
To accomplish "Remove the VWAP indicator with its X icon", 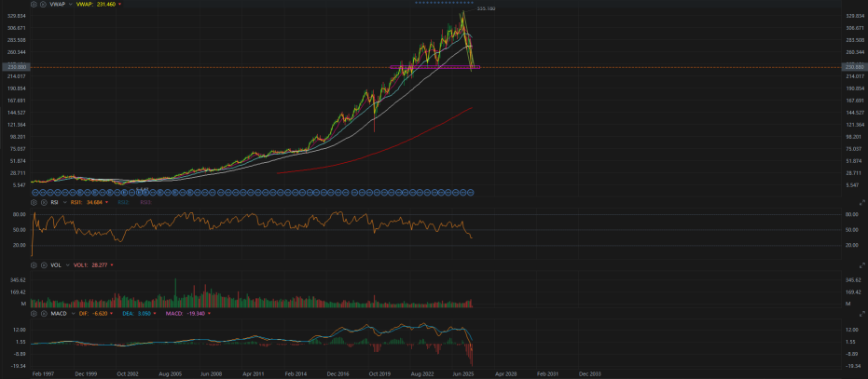I will pos(43,4).
